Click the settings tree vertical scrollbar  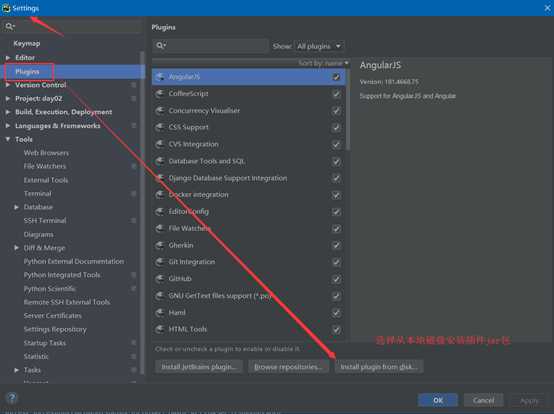coord(142,212)
